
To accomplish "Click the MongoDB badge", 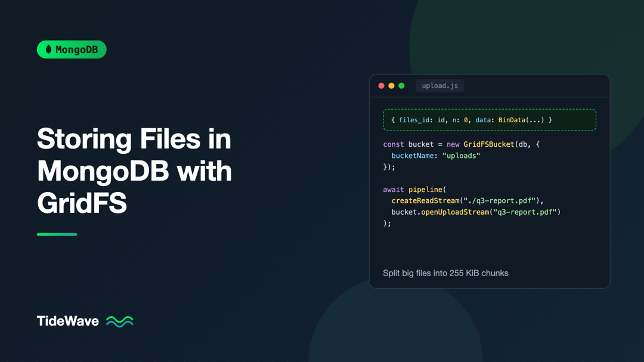I will coord(72,49).
